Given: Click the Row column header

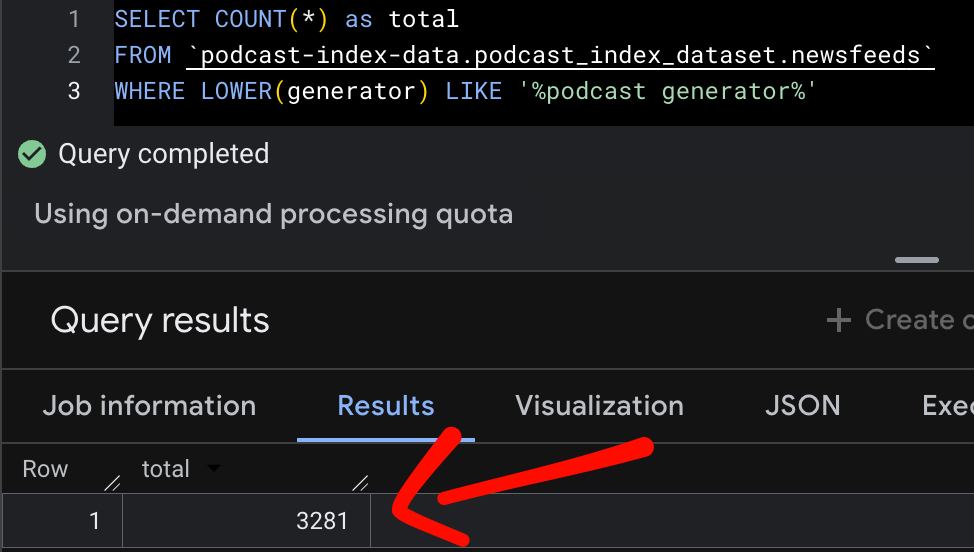Looking at the screenshot, I should 45,469.
